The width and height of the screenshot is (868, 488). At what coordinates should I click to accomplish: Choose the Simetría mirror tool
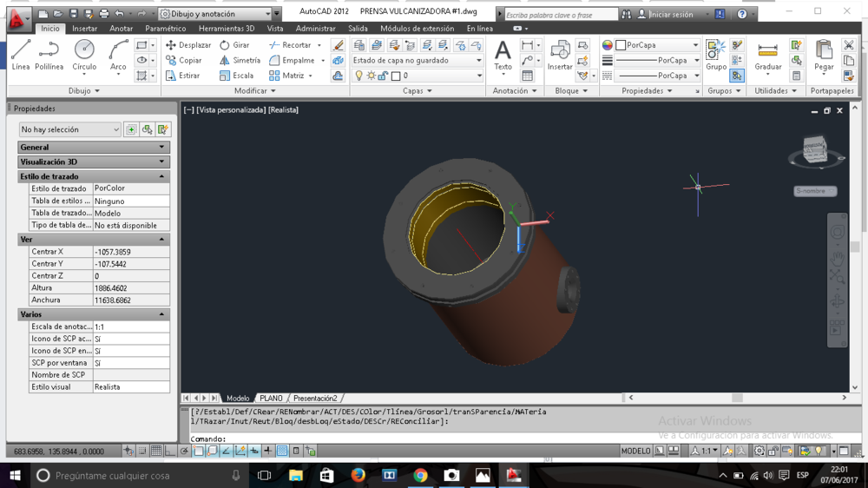pos(240,61)
